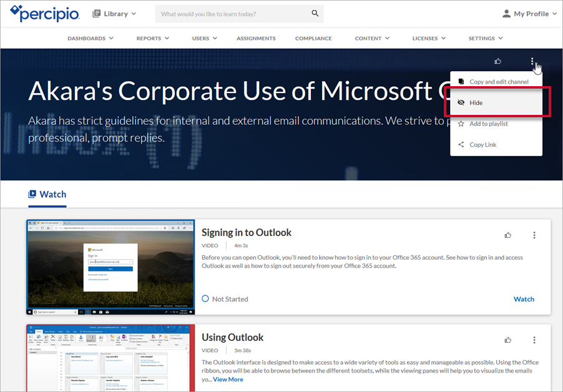
Task: Open the Using Outlook title
Action: tap(232, 338)
